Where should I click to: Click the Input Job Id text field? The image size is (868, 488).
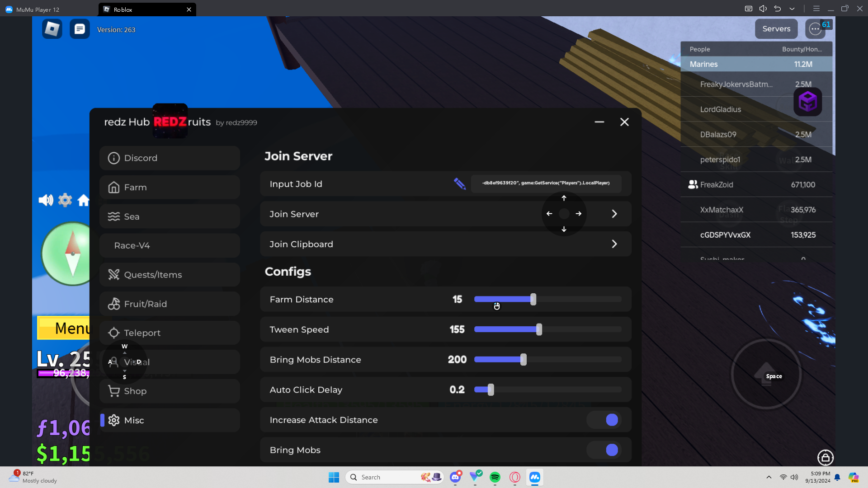(546, 183)
